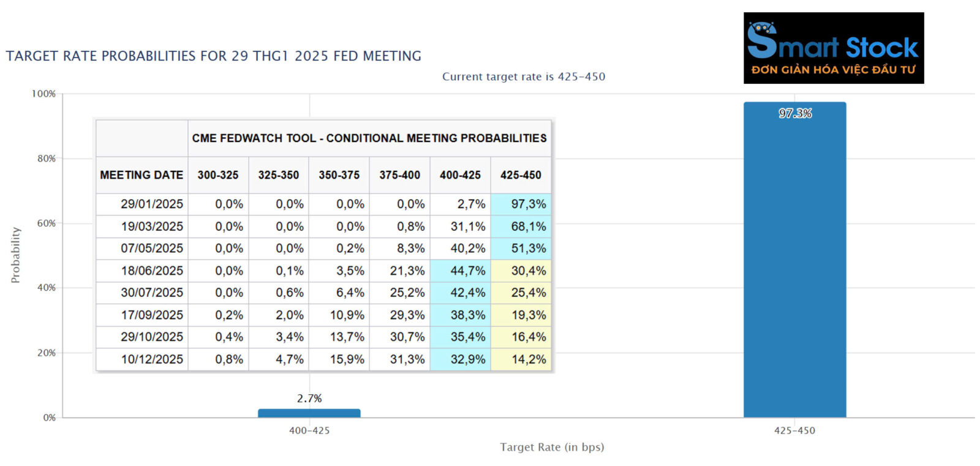The height and width of the screenshot is (466, 980).
Task: Click the Smart Stock logo
Action: tap(833, 48)
